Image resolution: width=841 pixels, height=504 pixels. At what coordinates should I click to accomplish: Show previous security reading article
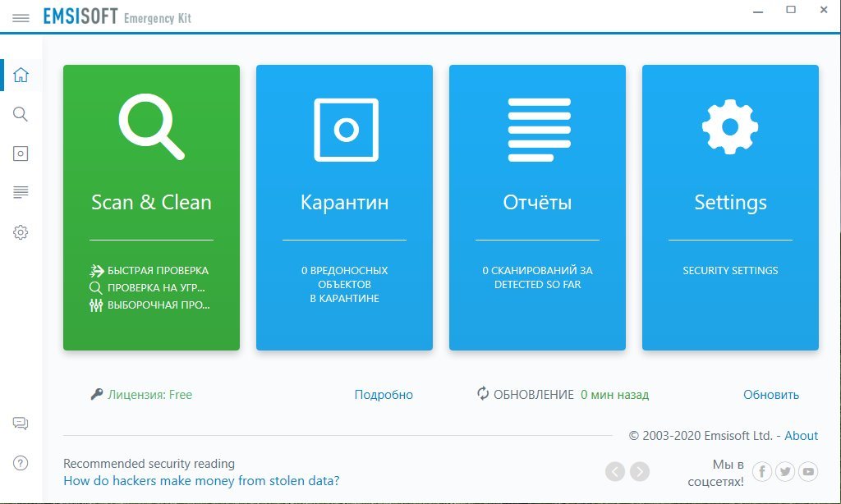coord(615,471)
